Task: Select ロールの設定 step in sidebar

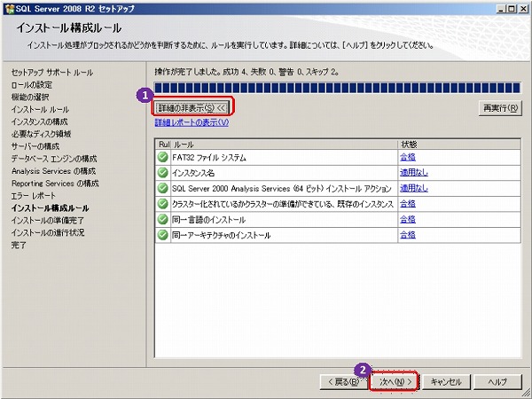Action: pos(32,85)
